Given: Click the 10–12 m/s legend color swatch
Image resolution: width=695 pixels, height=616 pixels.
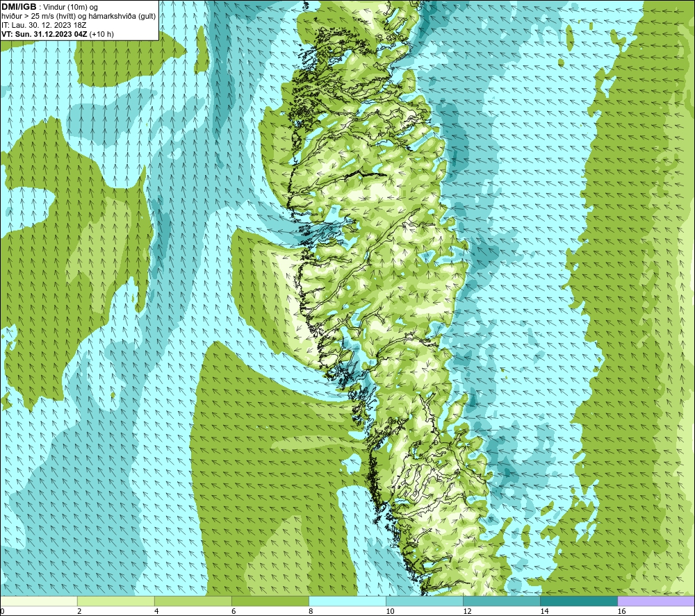Looking at the screenshot, I should point(425,601).
